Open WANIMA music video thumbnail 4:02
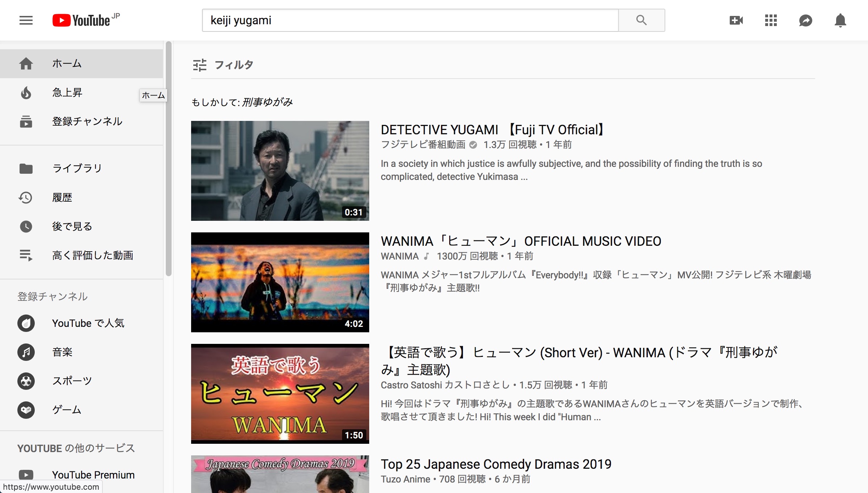This screenshot has width=868, height=493. click(x=280, y=282)
